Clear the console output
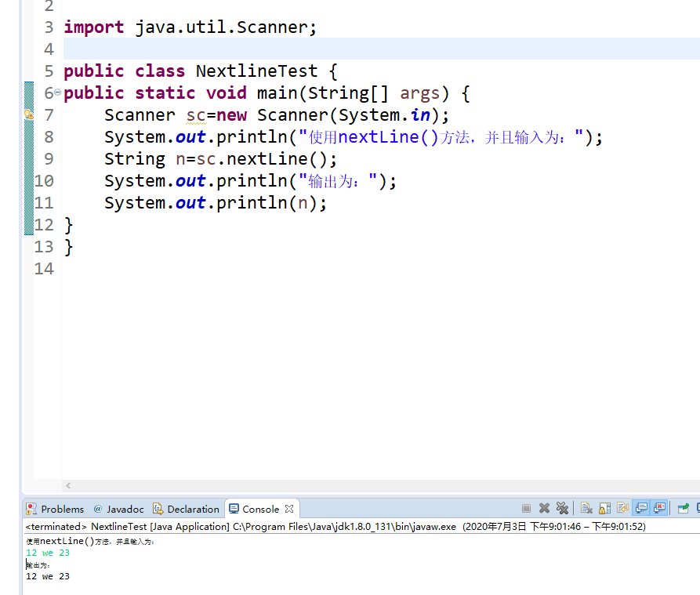Viewport: 700px width, 595px height. (x=586, y=508)
